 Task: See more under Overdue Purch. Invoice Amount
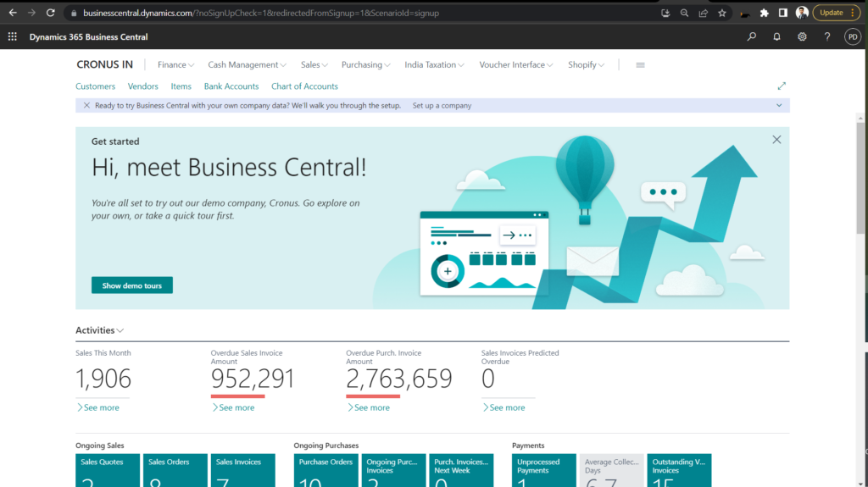coord(368,407)
